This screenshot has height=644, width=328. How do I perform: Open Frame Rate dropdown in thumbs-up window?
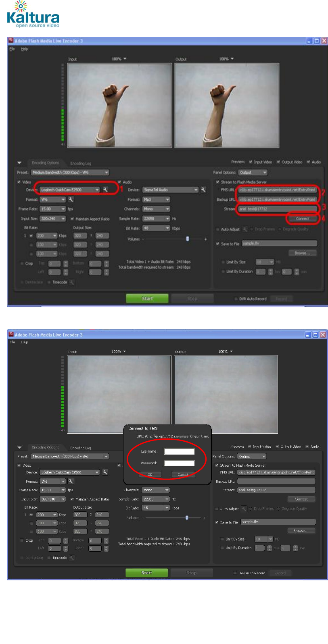[52, 209]
